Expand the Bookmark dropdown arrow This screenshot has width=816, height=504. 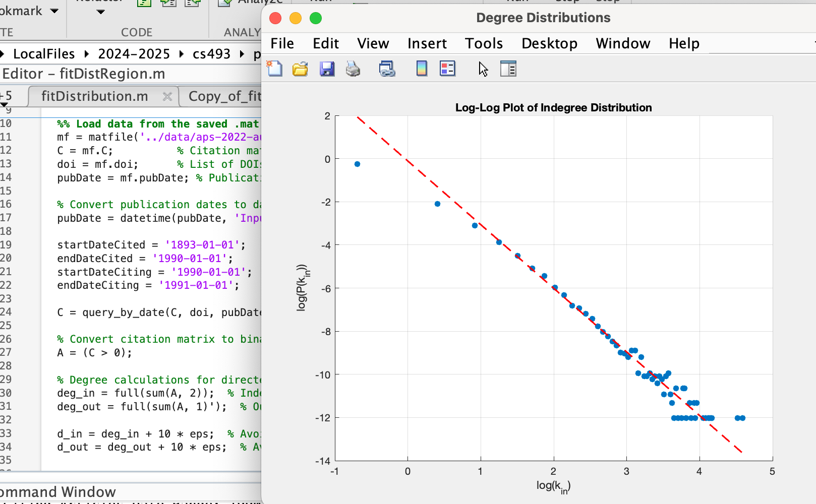(54, 11)
